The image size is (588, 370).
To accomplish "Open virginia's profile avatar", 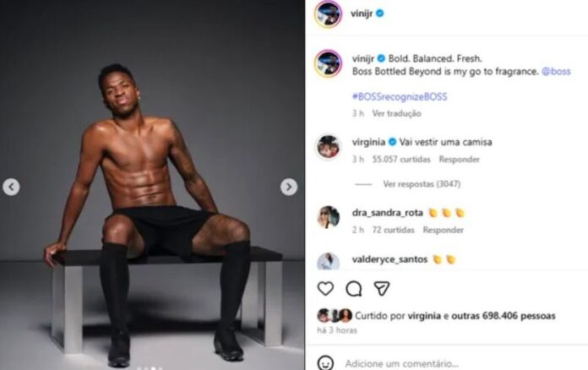I will pos(328,147).
